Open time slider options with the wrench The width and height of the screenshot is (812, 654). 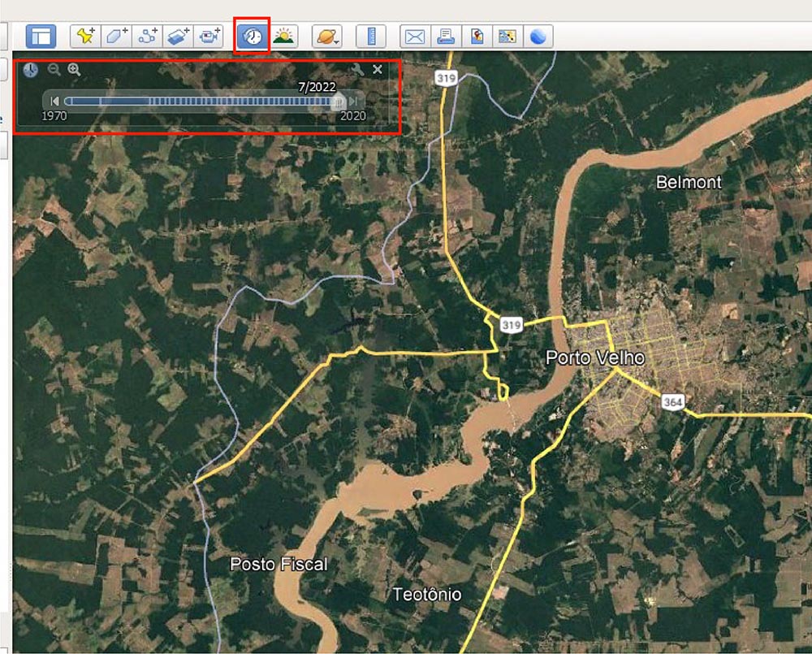point(359,70)
